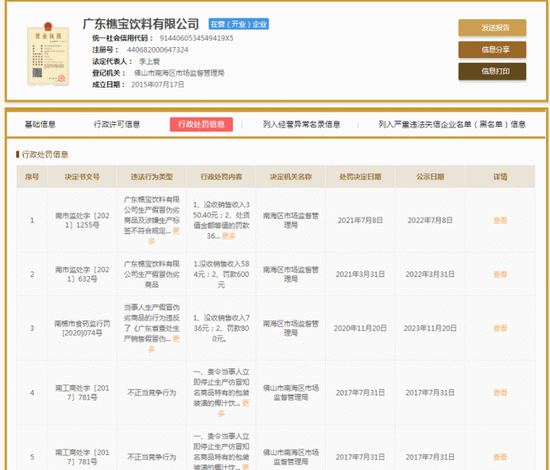This screenshot has width=550, height=470.
Task: Click the 违法行为类型 column header
Action: 152,176
